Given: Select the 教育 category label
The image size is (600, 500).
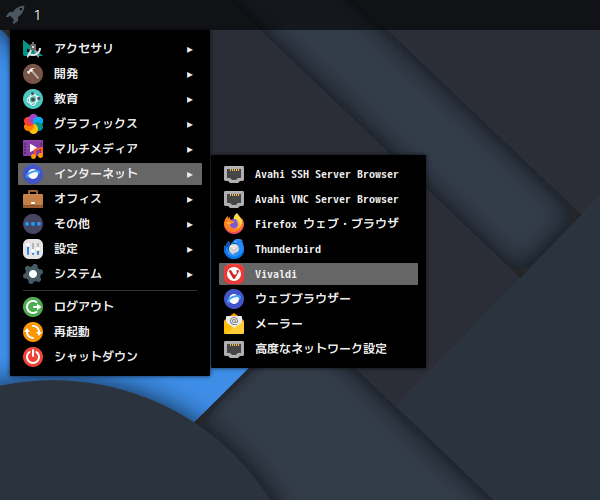Looking at the screenshot, I should coord(66,99).
